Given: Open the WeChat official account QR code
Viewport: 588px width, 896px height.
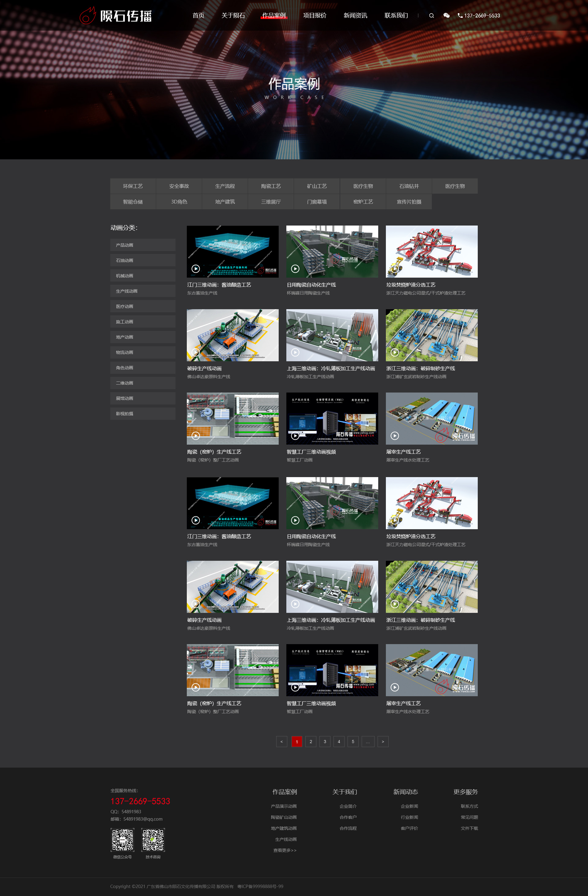Looking at the screenshot, I should (x=122, y=840).
